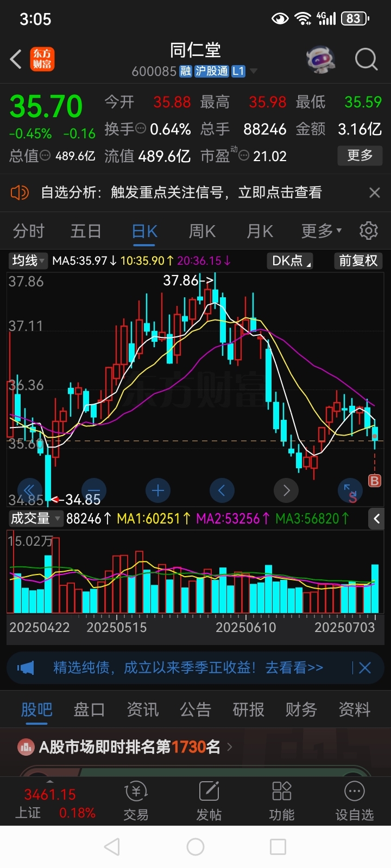Tap the search magnifier icon

[366, 59]
